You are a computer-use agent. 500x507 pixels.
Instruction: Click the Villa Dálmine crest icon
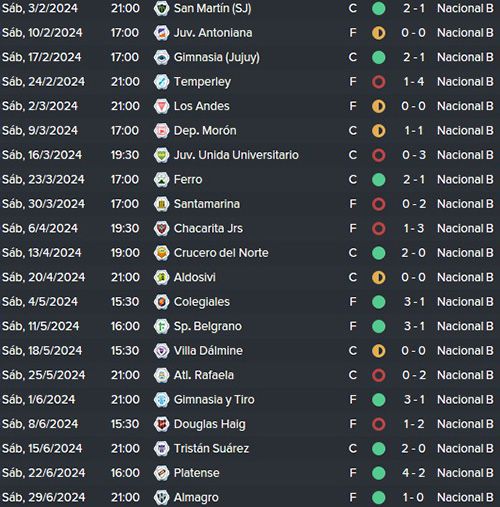pyautogui.click(x=161, y=351)
